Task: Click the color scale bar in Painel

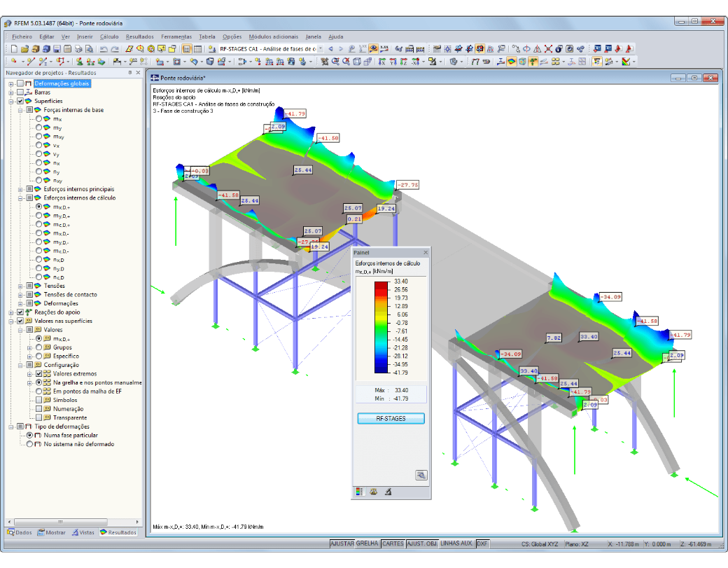Action: (x=381, y=327)
